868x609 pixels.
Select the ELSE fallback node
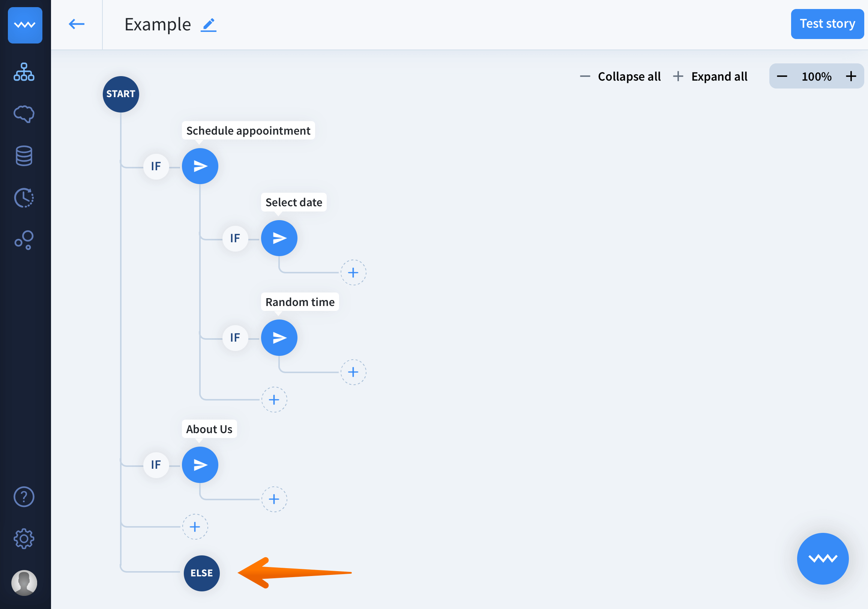pos(201,573)
